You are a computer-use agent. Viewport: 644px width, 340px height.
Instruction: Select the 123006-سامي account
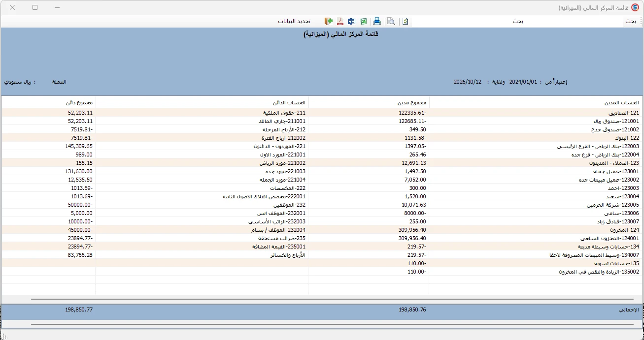[622, 213]
